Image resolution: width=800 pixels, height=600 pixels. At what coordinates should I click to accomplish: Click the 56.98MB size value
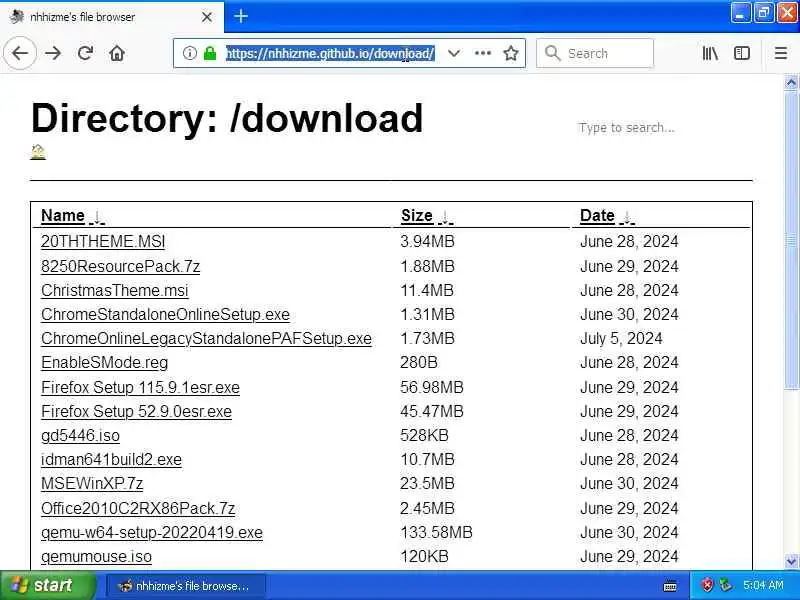432,387
